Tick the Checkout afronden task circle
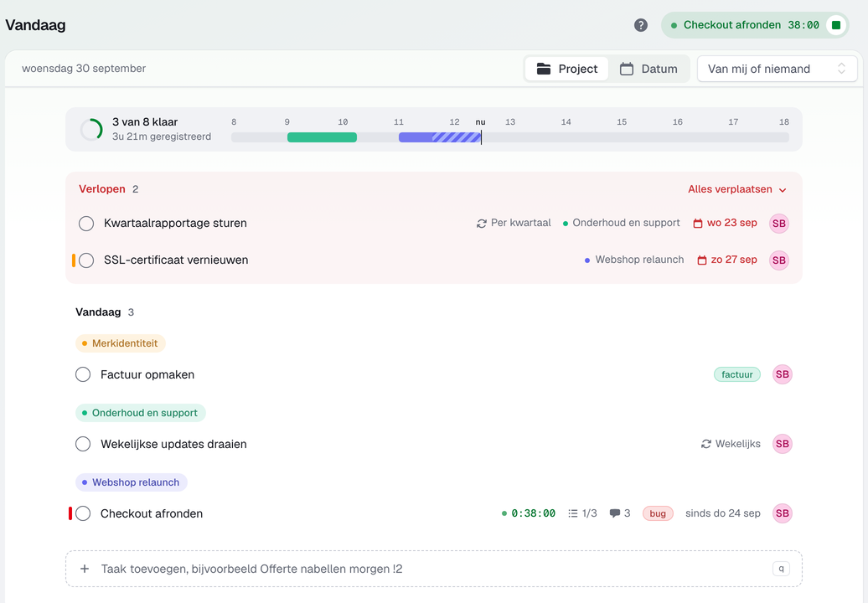Viewport: 868px width, 603px height. 83,513
